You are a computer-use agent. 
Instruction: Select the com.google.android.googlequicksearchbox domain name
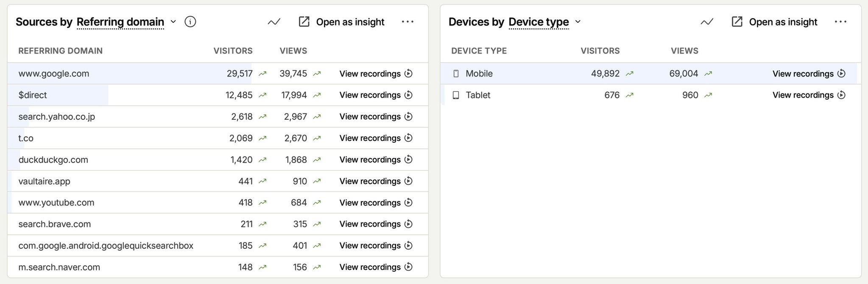coord(106,245)
